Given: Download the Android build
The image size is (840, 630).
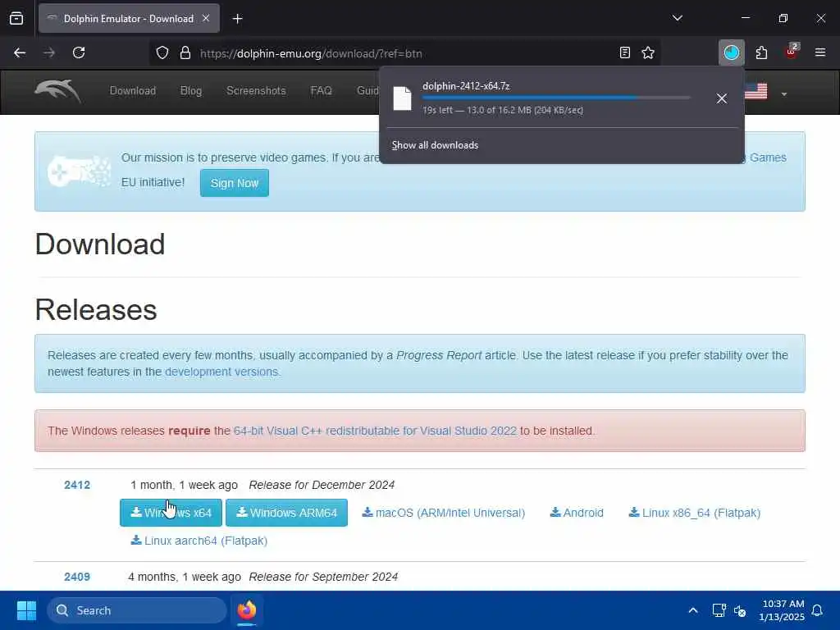Looking at the screenshot, I should click(x=577, y=513).
